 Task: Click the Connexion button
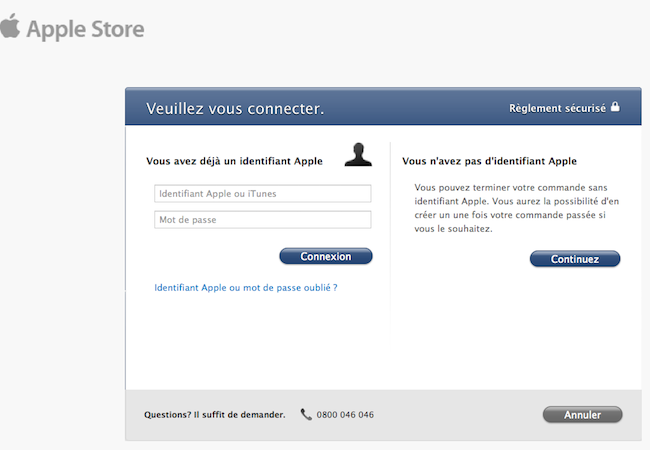326,256
